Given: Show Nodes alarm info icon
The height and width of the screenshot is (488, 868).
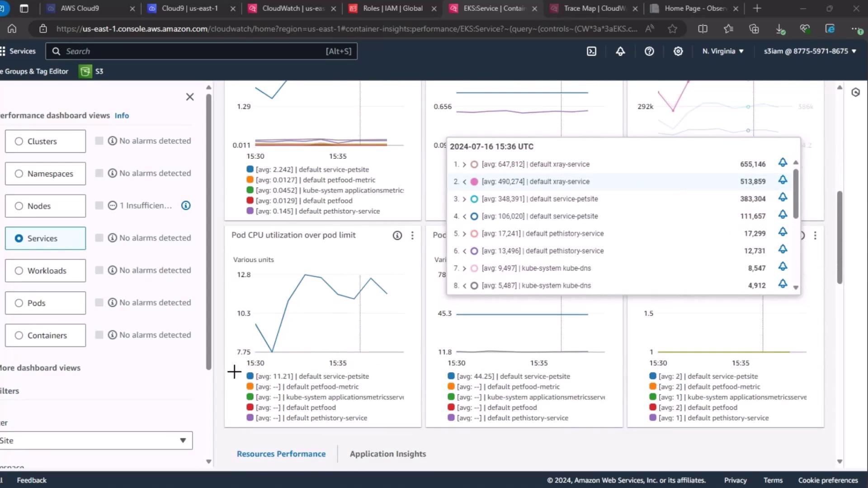Looking at the screenshot, I should pos(186,206).
